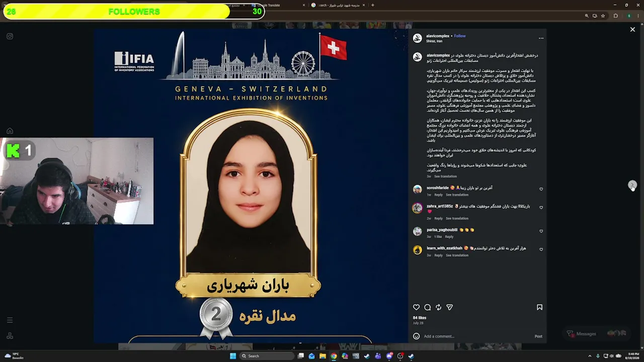Open parisa_yaghoubiii's username link
The image size is (644, 362).
tap(442, 230)
